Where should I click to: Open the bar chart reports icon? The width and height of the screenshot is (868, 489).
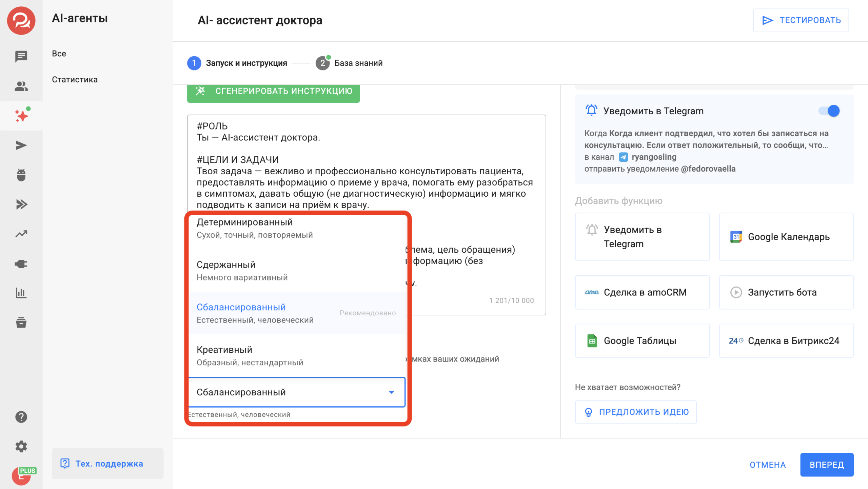click(21, 293)
